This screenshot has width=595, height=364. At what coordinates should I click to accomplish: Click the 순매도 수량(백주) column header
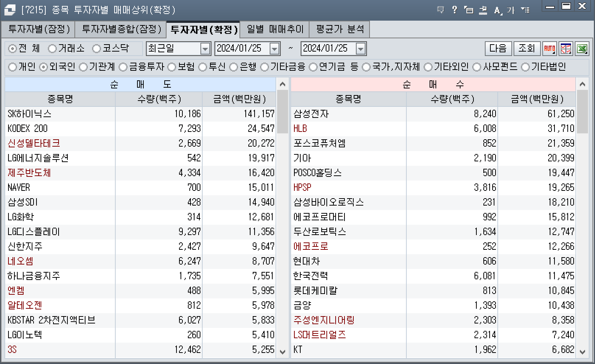coord(159,99)
